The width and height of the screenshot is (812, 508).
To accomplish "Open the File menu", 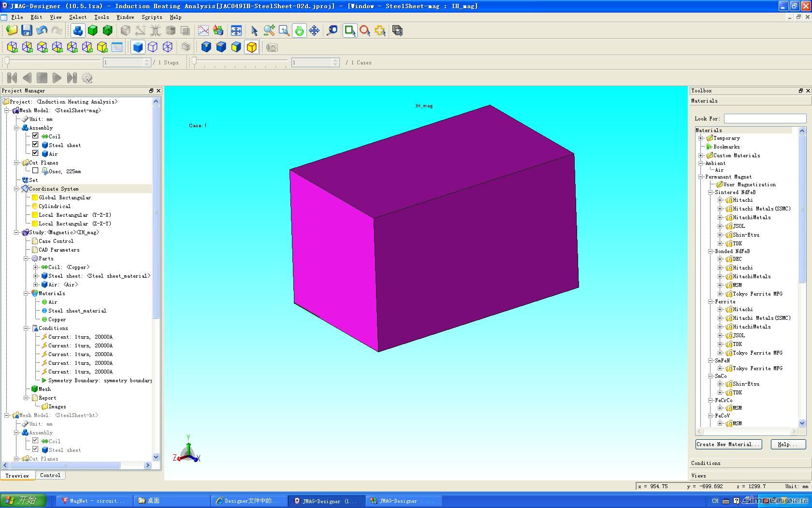I will tap(17, 17).
